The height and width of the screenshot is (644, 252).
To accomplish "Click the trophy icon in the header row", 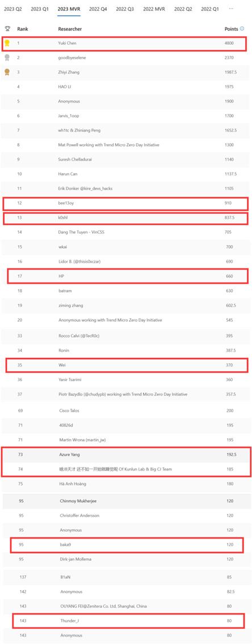I will [7, 29].
